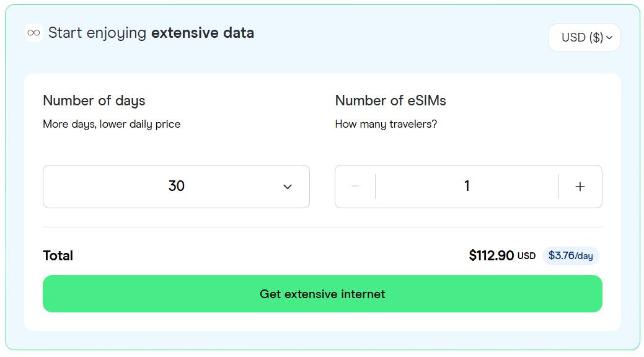This screenshot has height=357, width=644.
Task: Decrease eSIM count with minus icon
Action: point(355,187)
